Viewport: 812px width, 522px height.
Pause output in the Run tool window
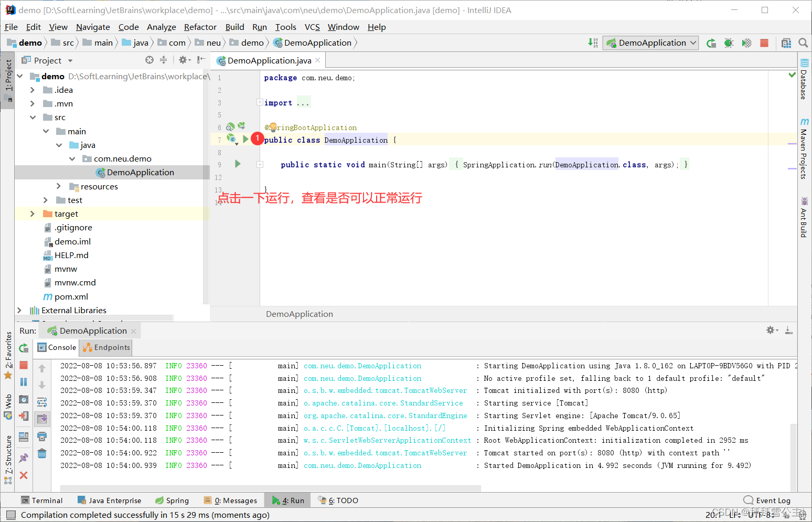pyautogui.click(x=24, y=382)
